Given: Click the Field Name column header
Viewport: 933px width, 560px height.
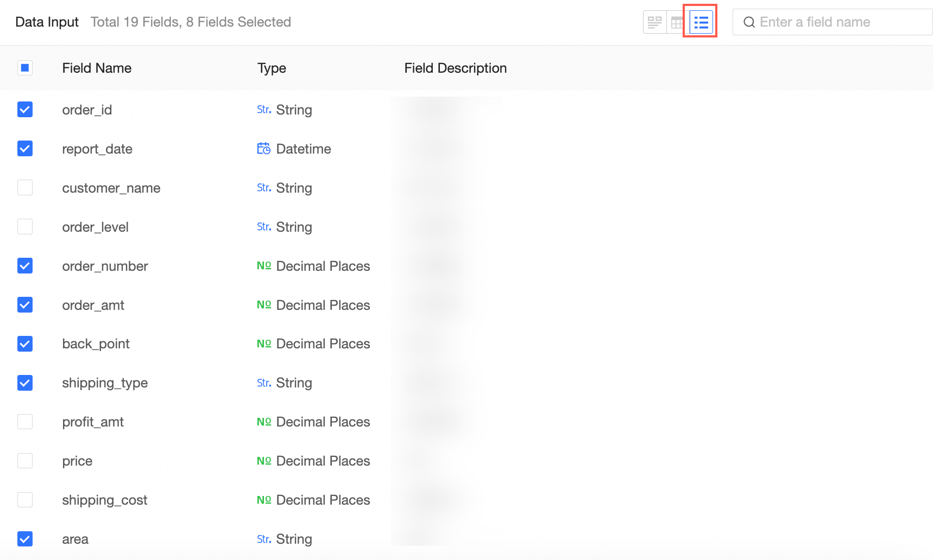Looking at the screenshot, I should (97, 68).
